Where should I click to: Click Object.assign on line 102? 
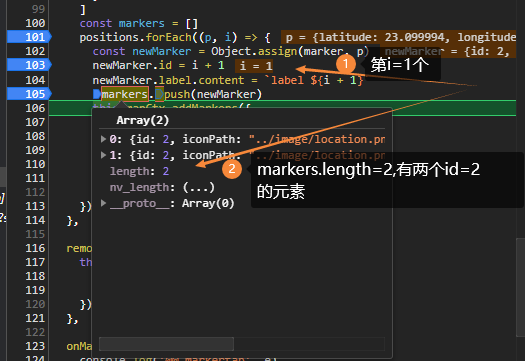click(x=254, y=51)
